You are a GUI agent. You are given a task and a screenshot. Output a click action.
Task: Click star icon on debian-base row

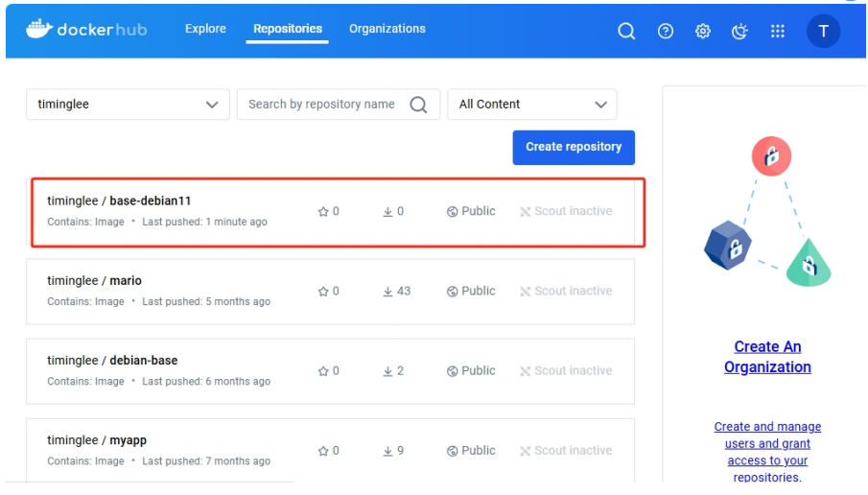[x=323, y=371]
